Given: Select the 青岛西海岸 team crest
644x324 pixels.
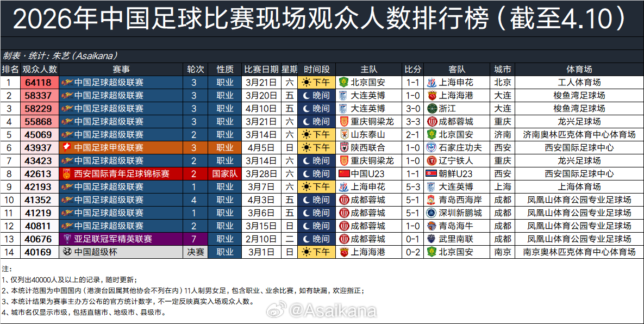Looking at the screenshot, I should click(x=431, y=200).
